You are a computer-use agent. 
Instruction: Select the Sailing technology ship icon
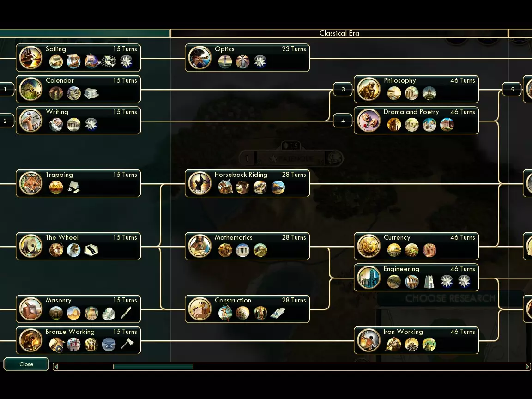click(x=30, y=58)
